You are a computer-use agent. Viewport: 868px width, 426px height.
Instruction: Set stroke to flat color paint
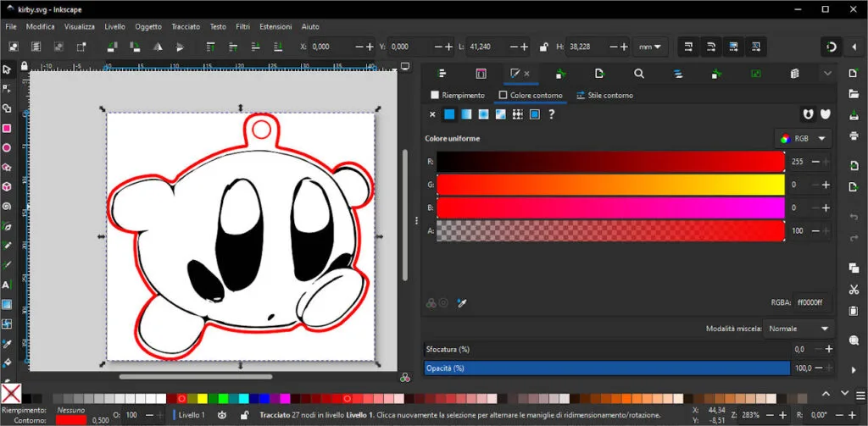point(449,114)
